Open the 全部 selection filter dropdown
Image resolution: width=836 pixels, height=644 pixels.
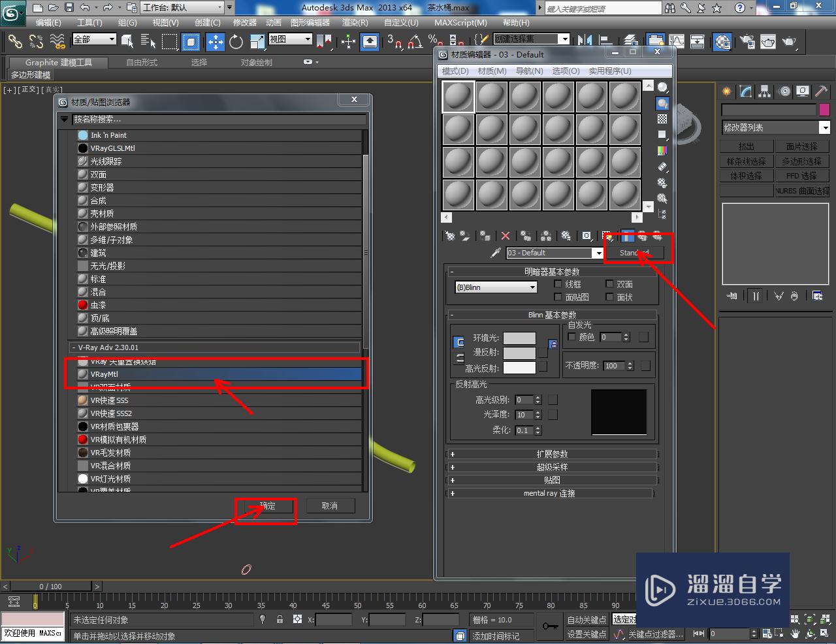(x=94, y=39)
